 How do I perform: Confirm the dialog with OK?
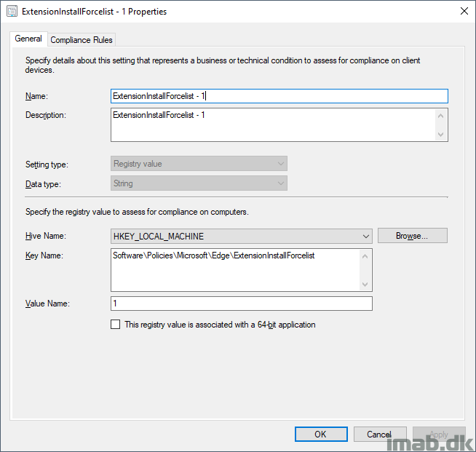point(321,434)
